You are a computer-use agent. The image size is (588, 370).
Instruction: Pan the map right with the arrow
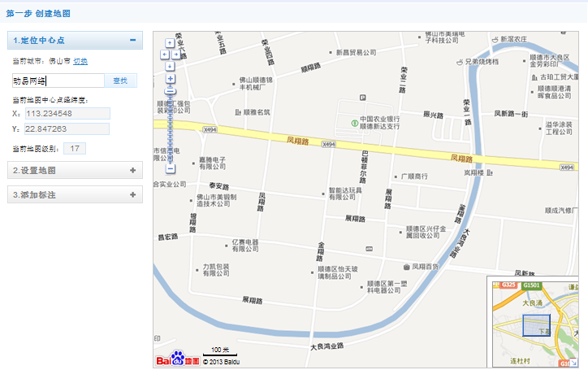[x=175, y=54]
